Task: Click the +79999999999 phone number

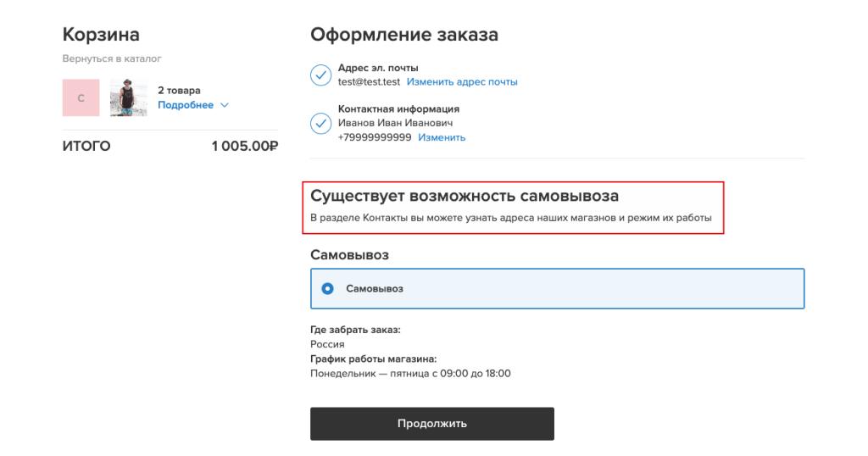Action: (x=375, y=137)
